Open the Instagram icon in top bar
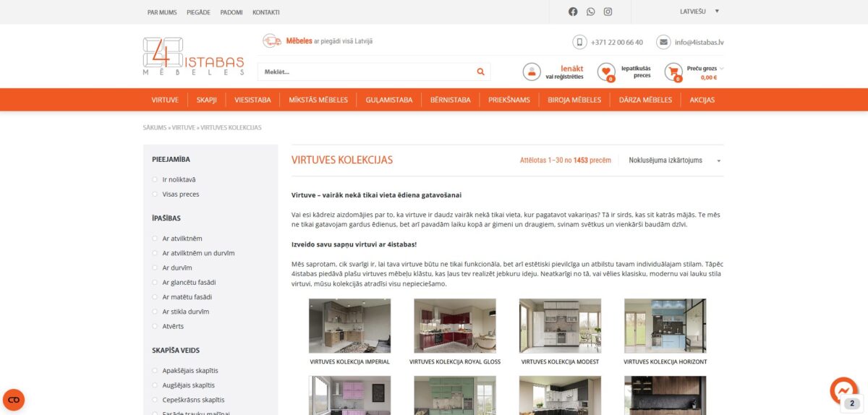This screenshot has width=868, height=415. point(608,12)
